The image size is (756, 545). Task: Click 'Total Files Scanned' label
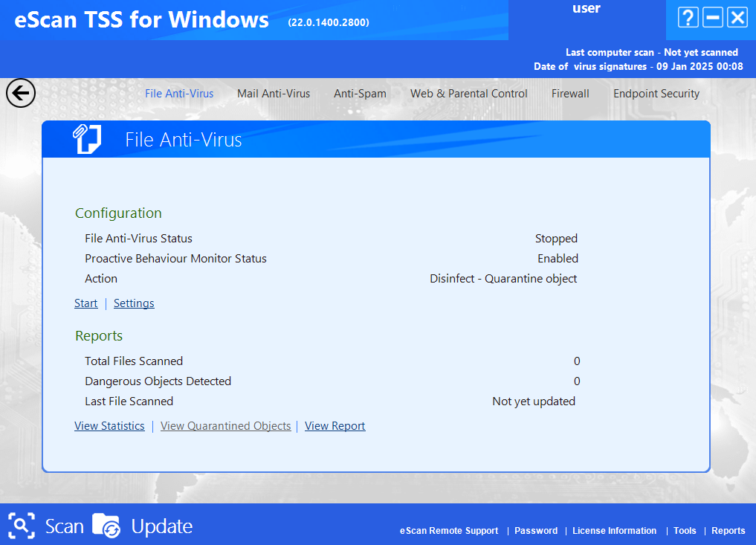point(134,361)
